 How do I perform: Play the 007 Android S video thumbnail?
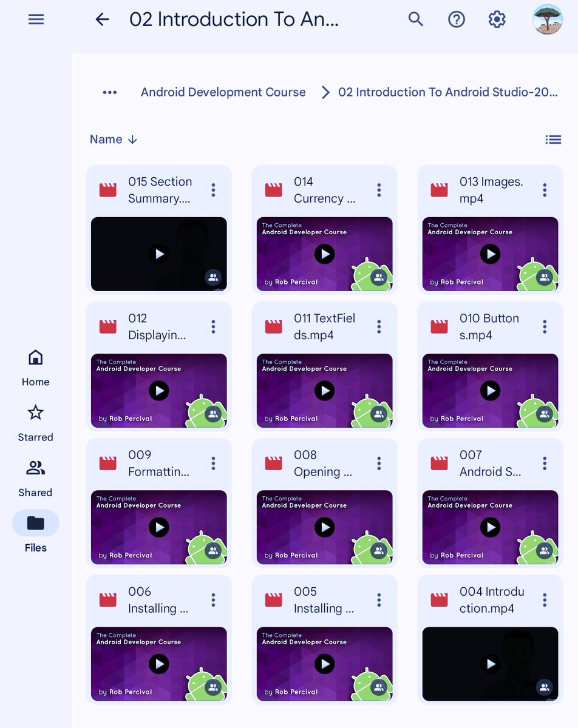(490, 527)
